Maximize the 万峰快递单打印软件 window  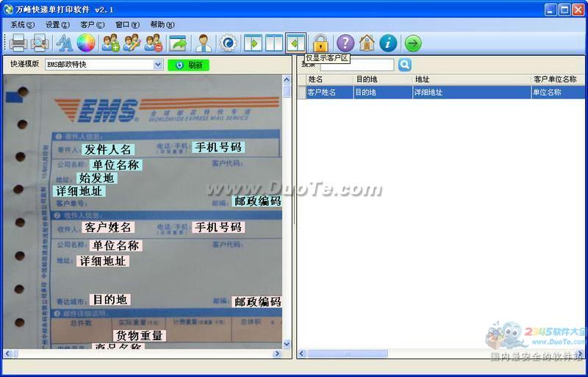click(564, 10)
